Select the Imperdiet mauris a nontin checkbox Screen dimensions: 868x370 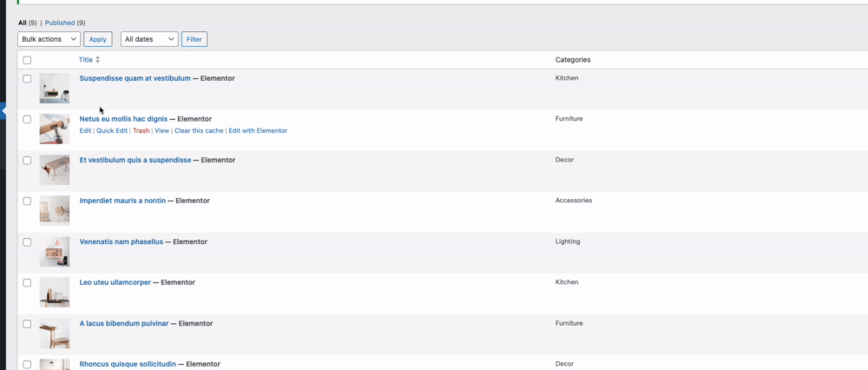point(27,201)
